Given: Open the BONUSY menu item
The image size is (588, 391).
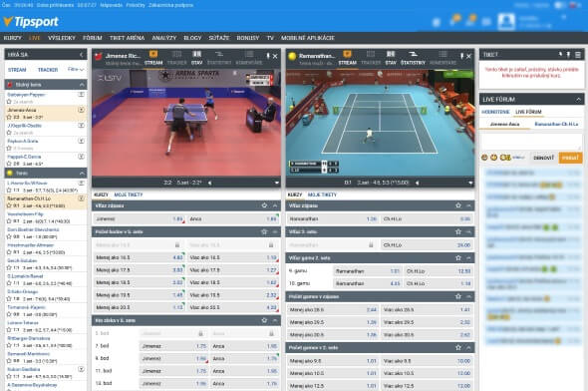Looking at the screenshot, I should coord(248,38).
